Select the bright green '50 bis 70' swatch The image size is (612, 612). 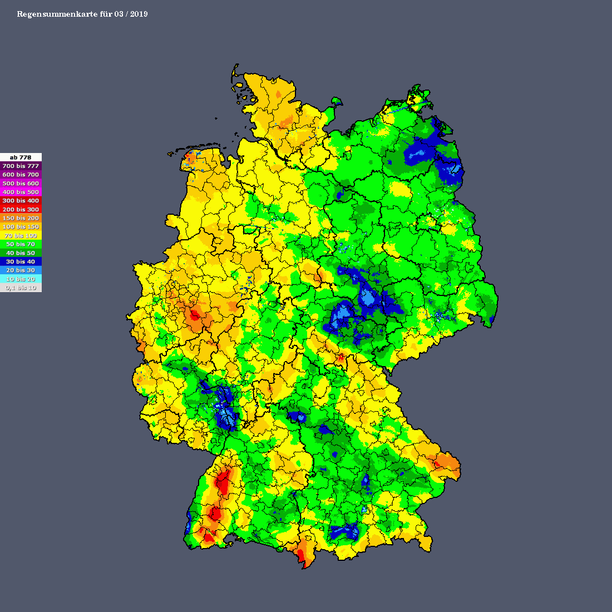(x=20, y=244)
